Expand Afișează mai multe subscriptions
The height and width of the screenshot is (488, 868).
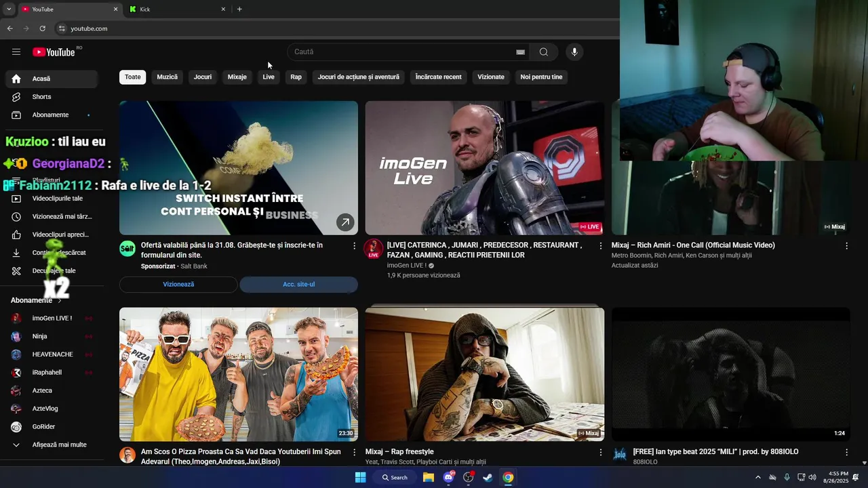tap(52, 445)
